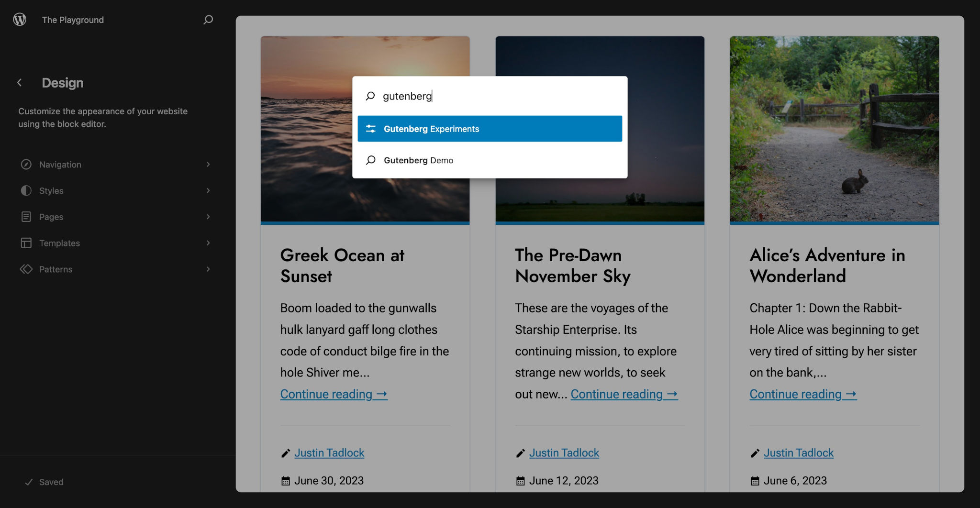Expand the Styles chevron arrow

(x=208, y=191)
